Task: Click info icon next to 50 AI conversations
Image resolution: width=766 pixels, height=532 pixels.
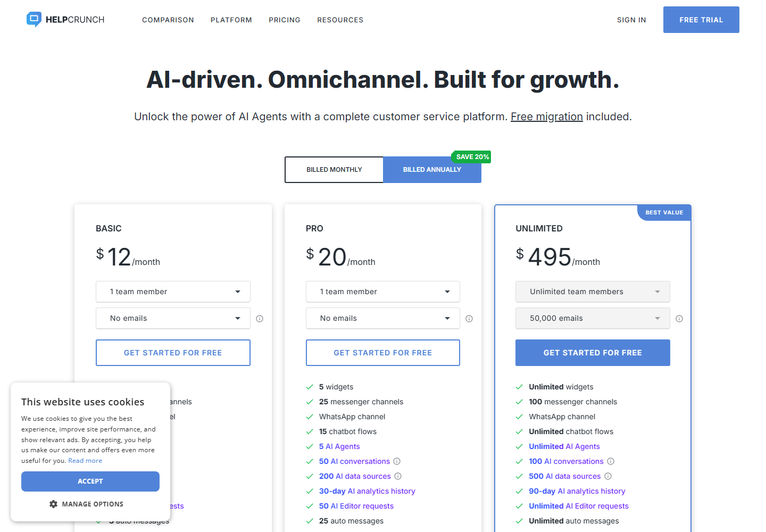Action: [x=397, y=461]
